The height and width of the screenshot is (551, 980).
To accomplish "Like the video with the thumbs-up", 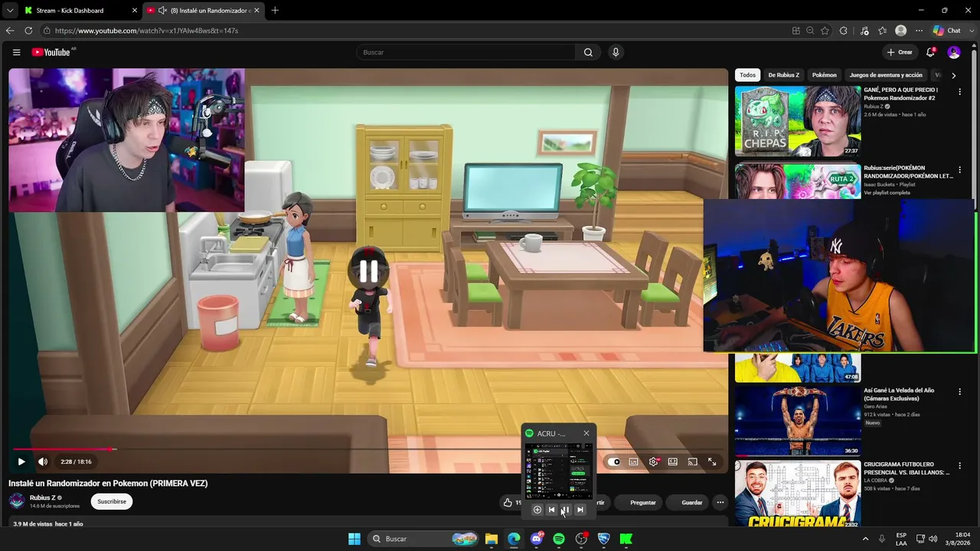I will pos(508,503).
